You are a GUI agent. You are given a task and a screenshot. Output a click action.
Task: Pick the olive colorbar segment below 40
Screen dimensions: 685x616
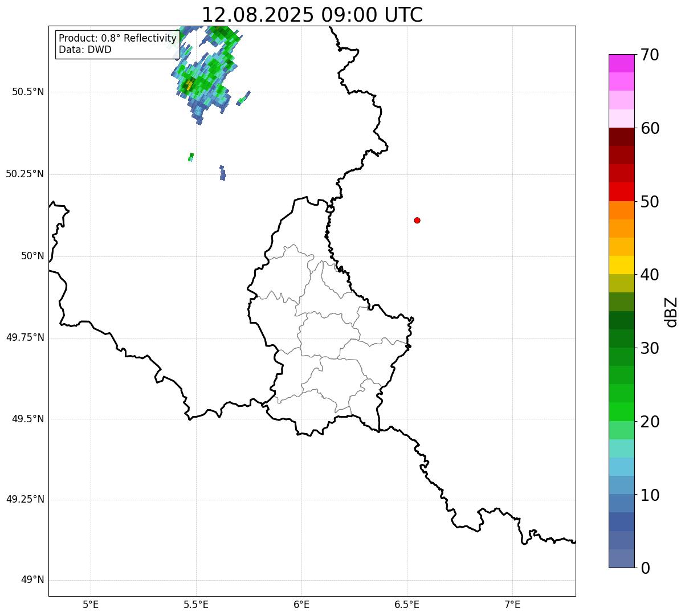[621, 283]
